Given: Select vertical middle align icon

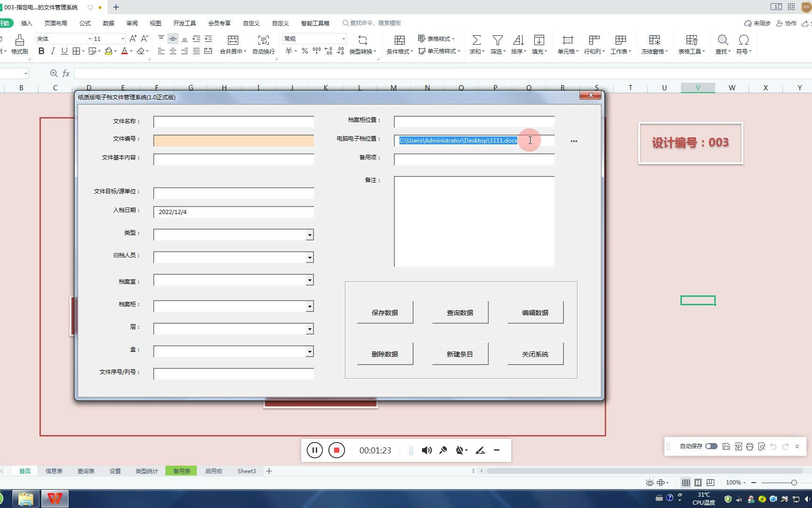Looking at the screenshot, I should click(173, 39).
